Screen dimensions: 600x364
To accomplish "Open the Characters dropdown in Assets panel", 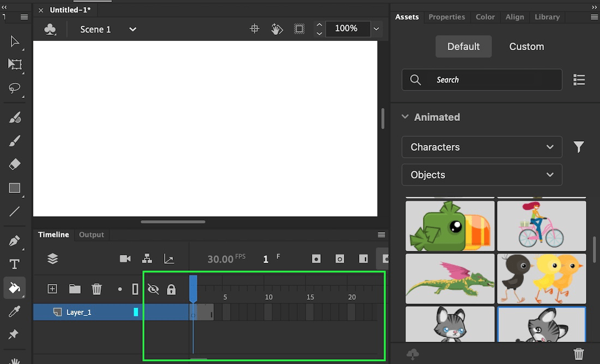I will point(482,147).
